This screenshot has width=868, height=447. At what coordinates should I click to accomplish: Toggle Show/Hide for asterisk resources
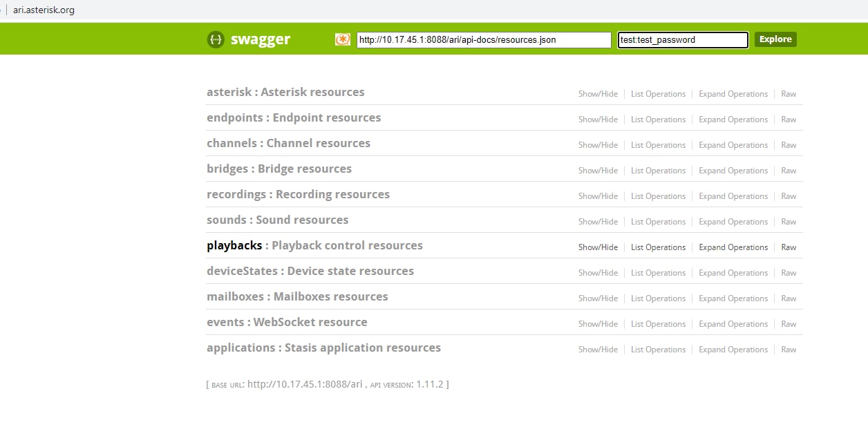[598, 94]
